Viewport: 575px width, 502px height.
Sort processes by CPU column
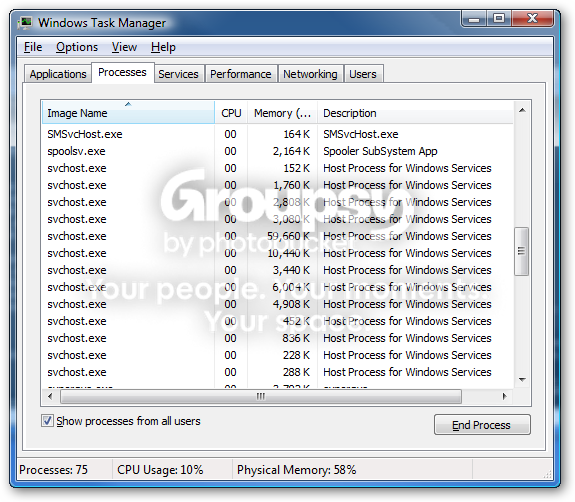coord(231,113)
